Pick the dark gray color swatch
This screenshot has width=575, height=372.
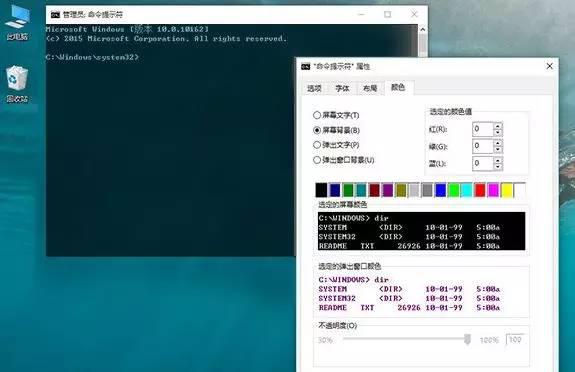[x=427, y=190]
